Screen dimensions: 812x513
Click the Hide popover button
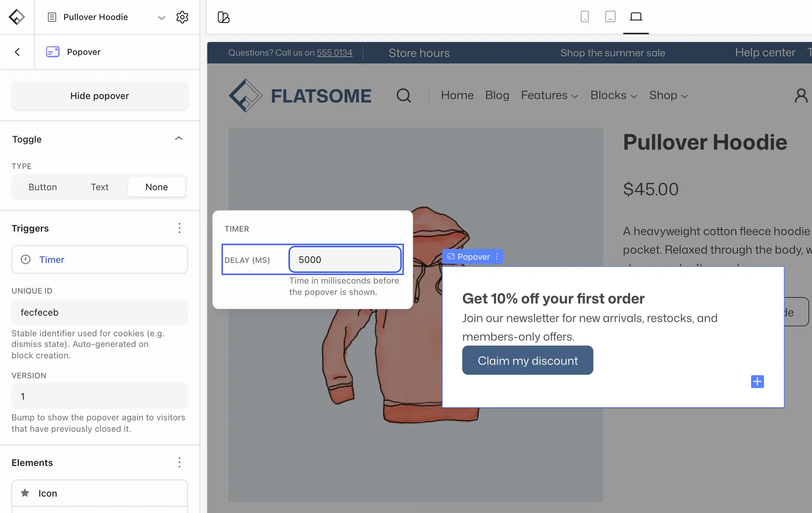point(100,96)
